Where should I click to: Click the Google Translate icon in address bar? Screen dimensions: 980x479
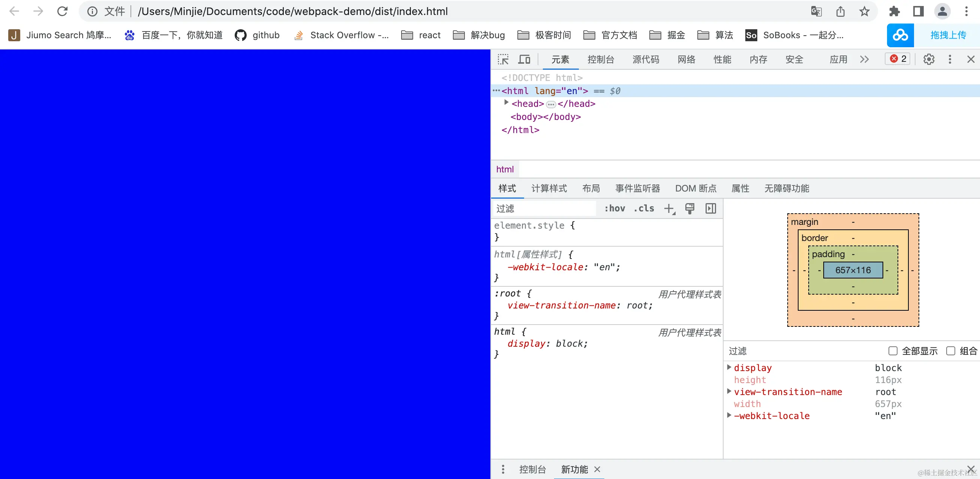(x=816, y=11)
